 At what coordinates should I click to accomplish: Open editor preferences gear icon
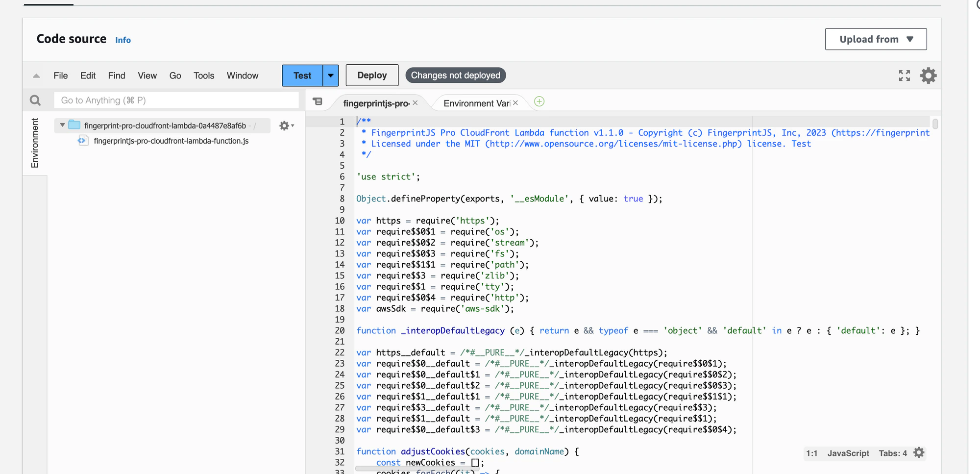pos(928,75)
